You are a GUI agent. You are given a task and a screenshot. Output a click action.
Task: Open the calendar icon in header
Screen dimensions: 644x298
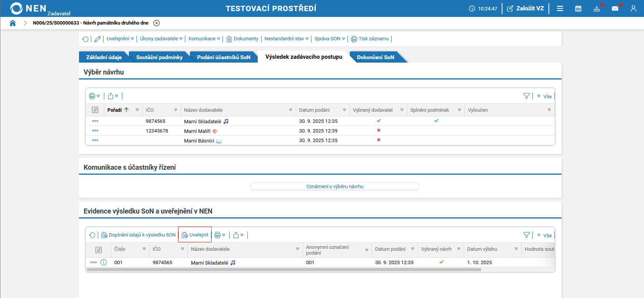tap(578, 8)
